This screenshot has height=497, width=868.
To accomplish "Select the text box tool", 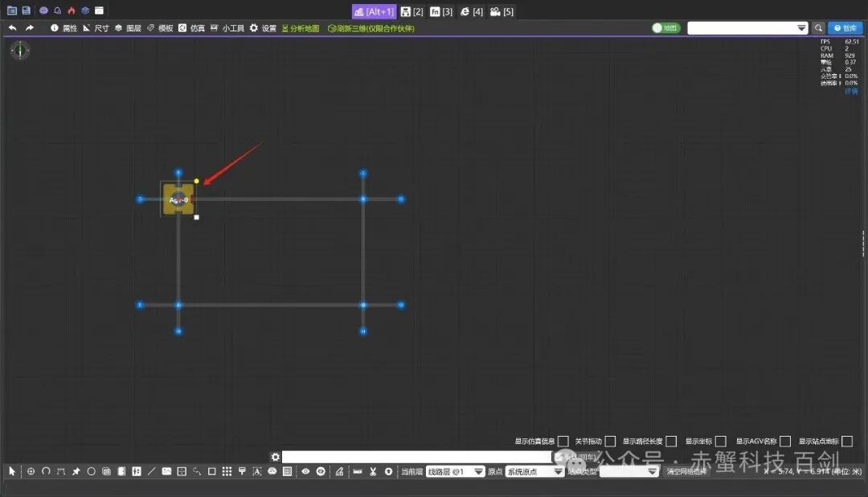I will 257,471.
